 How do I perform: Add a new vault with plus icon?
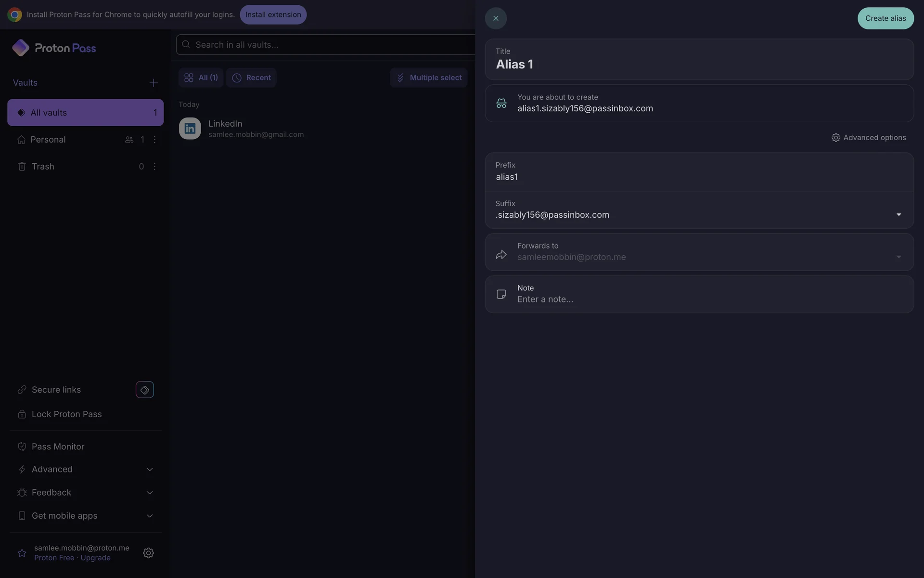[153, 83]
